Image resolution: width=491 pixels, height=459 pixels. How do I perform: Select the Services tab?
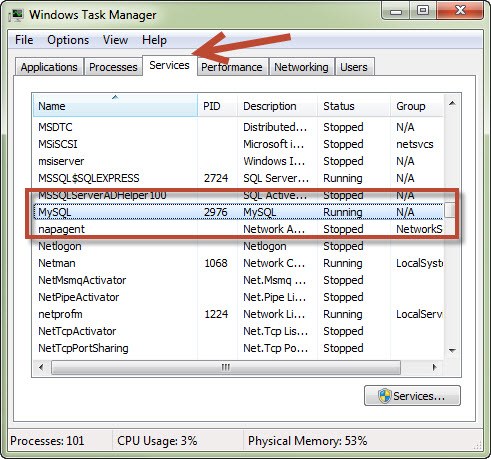point(169,65)
